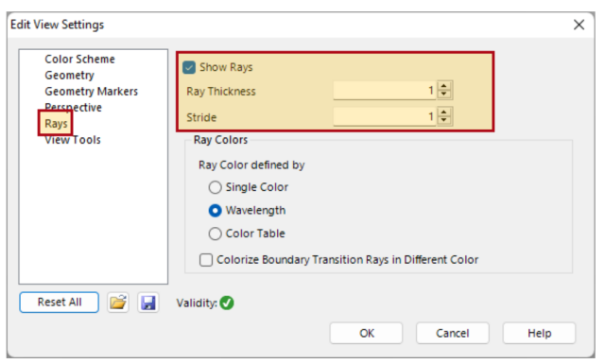Choose the Color Table radio option
The height and width of the screenshot is (364, 605).
pyautogui.click(x=215, y=234)
